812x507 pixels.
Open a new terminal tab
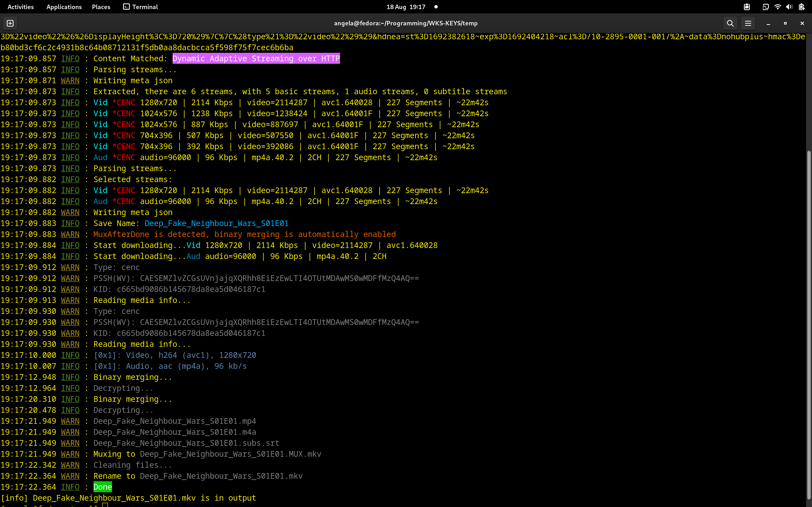tap(10, 23)
